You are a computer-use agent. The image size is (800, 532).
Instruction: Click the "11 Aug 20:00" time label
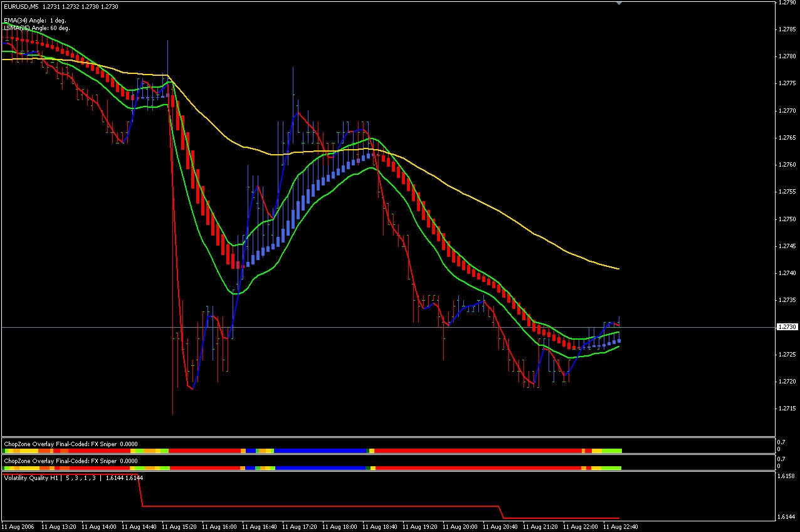(460, 527)
